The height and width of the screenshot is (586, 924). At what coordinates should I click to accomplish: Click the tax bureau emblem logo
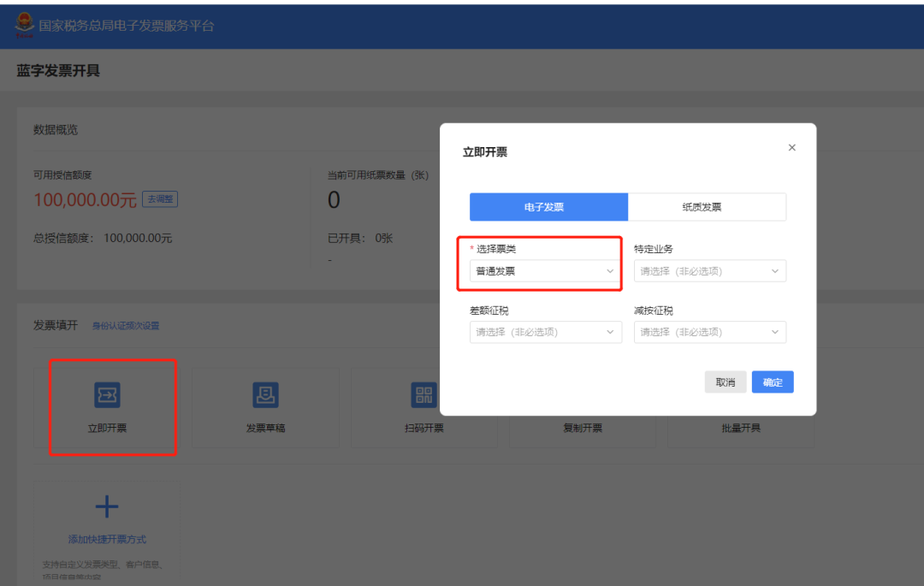[24, 25]
